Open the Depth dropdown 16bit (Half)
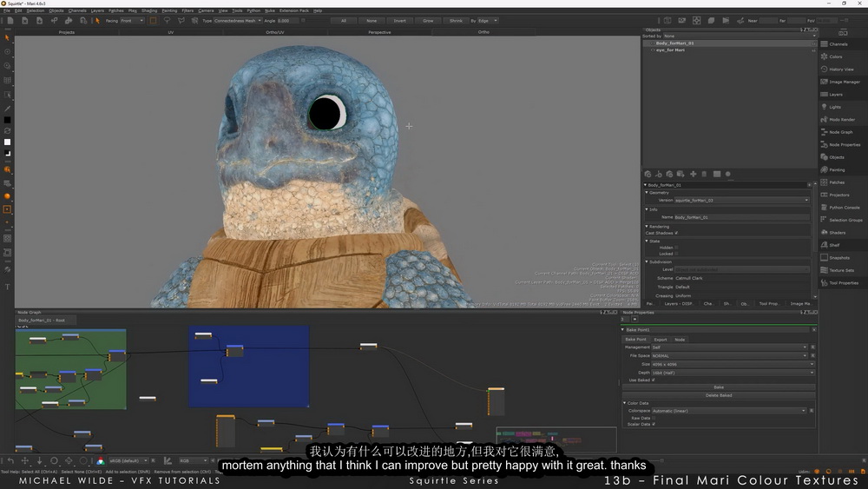Viewport: 868px width, 489px height. point(733,373)
